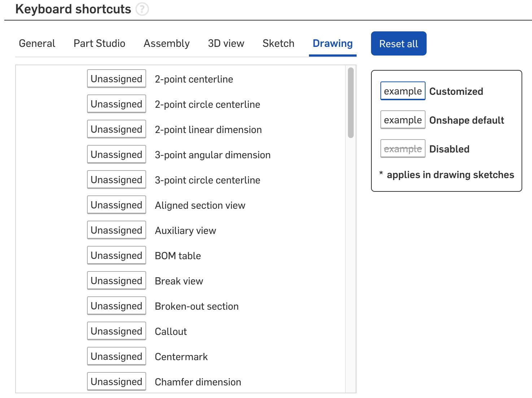
Task: Set shortcut for Aligned section view
Action: (x=116, y=205)
